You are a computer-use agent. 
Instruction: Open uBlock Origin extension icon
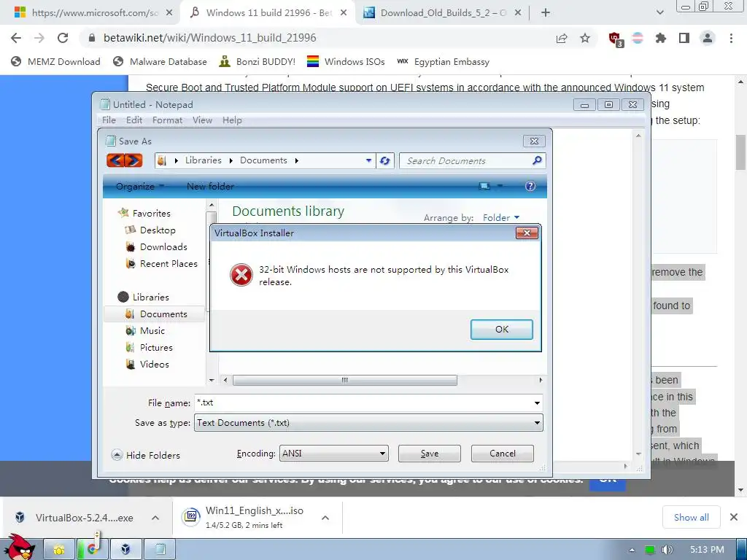(615, 39)
